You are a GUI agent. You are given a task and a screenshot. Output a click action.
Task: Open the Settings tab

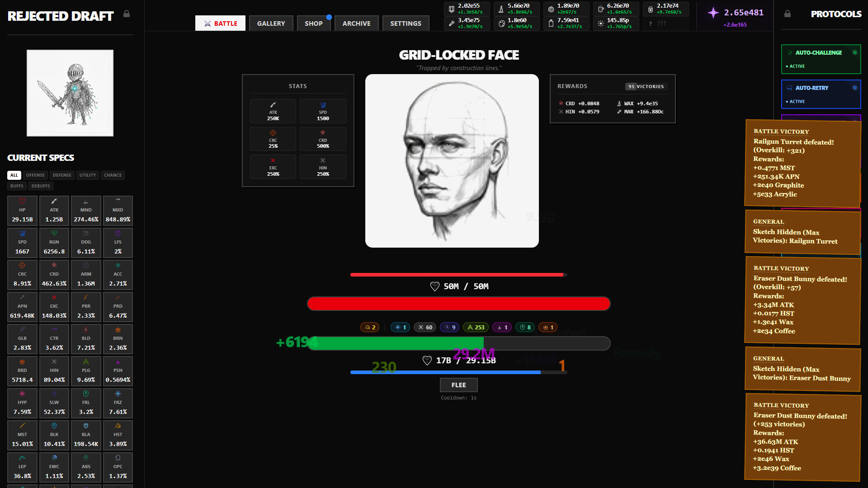pyautogui.click(x=406, y=23)
